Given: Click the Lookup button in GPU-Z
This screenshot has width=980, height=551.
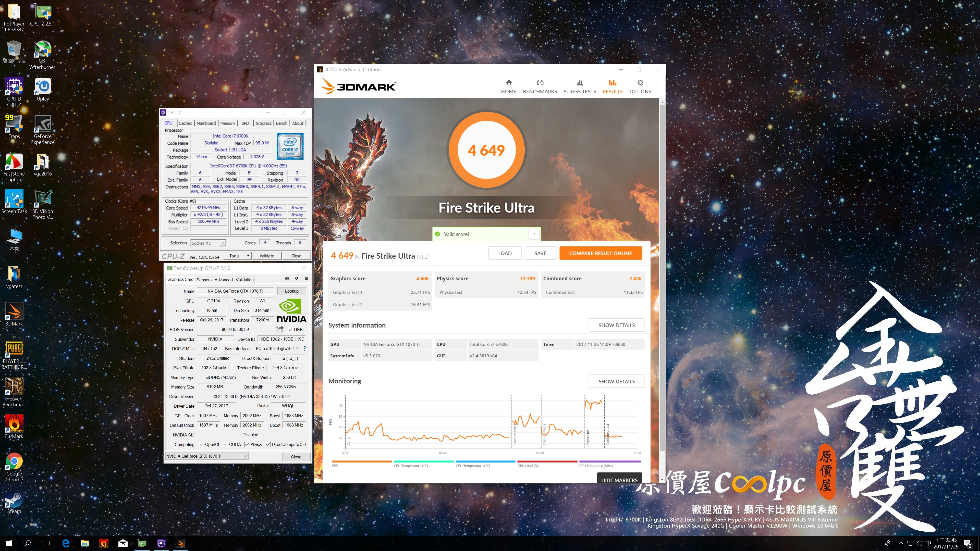Looking at the screenshot, I should click(291, 291).
